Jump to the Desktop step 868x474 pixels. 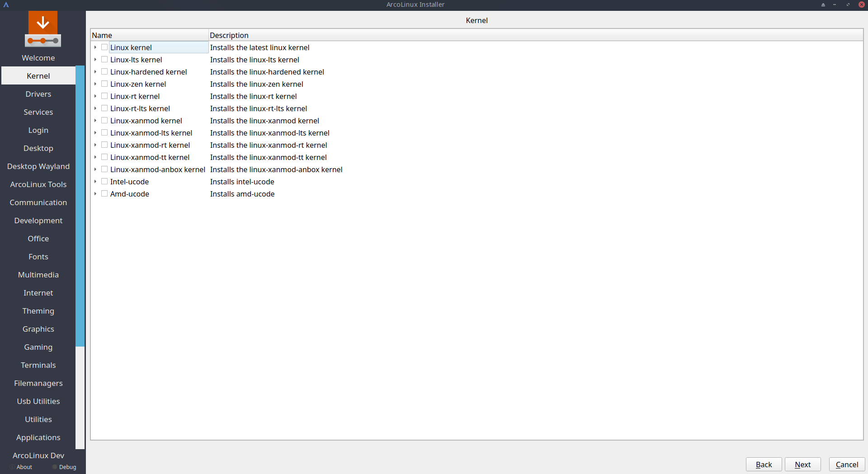click(38, 148)
